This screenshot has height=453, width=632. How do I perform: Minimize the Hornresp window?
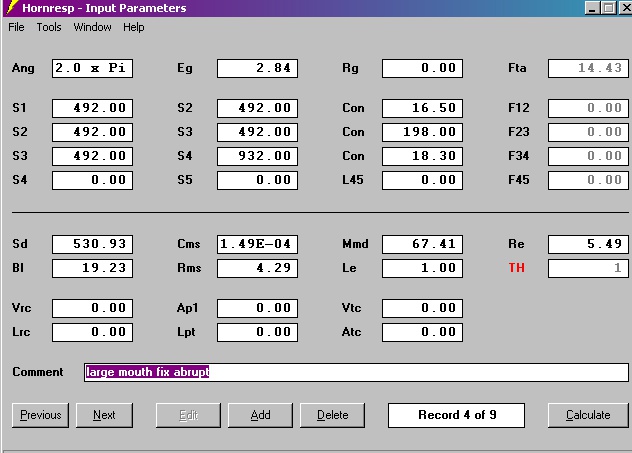(592, 8)
